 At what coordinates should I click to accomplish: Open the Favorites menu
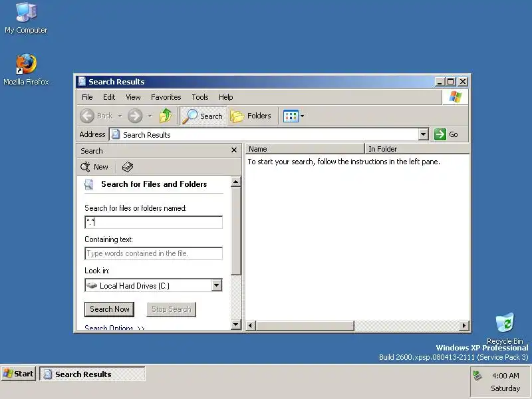pos(166,97)
